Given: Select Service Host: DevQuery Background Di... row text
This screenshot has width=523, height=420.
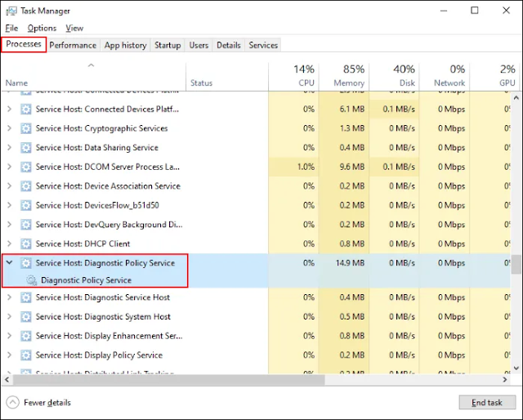Looking at the screenshot, I should point(109,225).
